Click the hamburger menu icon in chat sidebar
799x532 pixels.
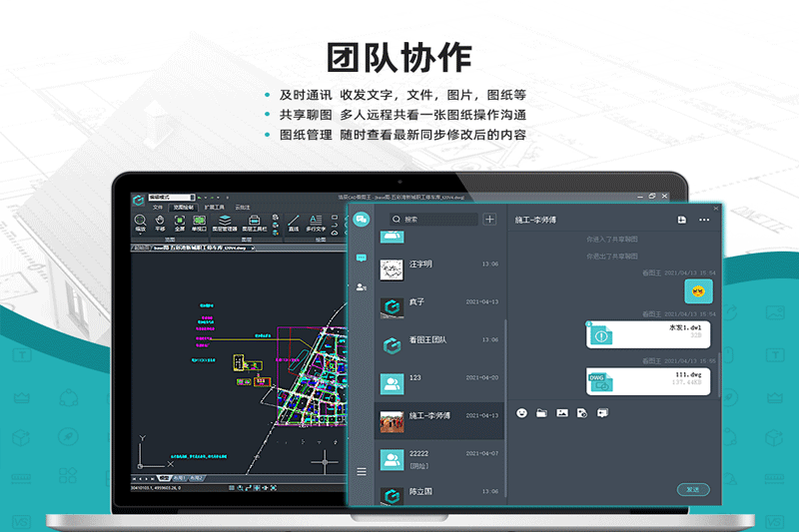pyautogui.click(x=361, y=471)
